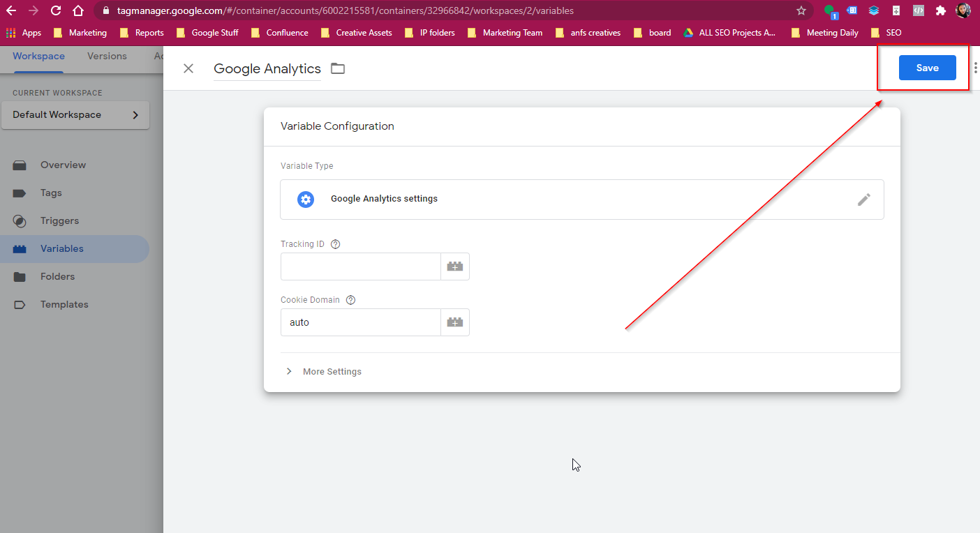The image size is (980, 533).
Task: Open the Triggers section
Action: [59, 220]
